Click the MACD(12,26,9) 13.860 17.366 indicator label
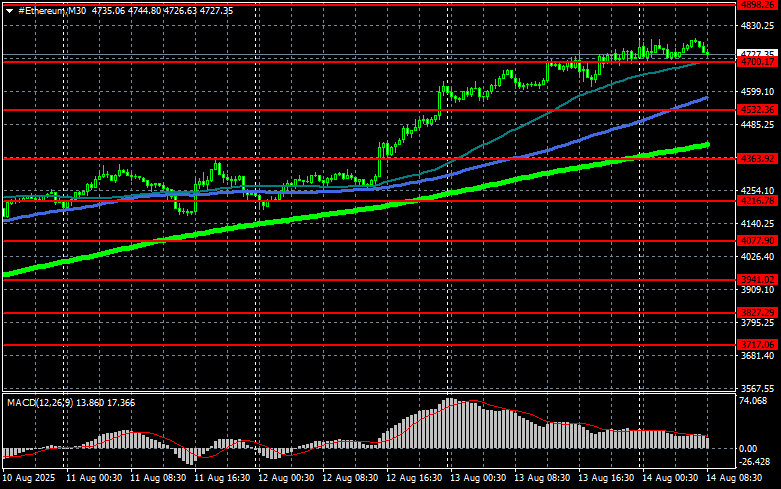The height and width of the screenshot is (489, 781). (71, 402)
